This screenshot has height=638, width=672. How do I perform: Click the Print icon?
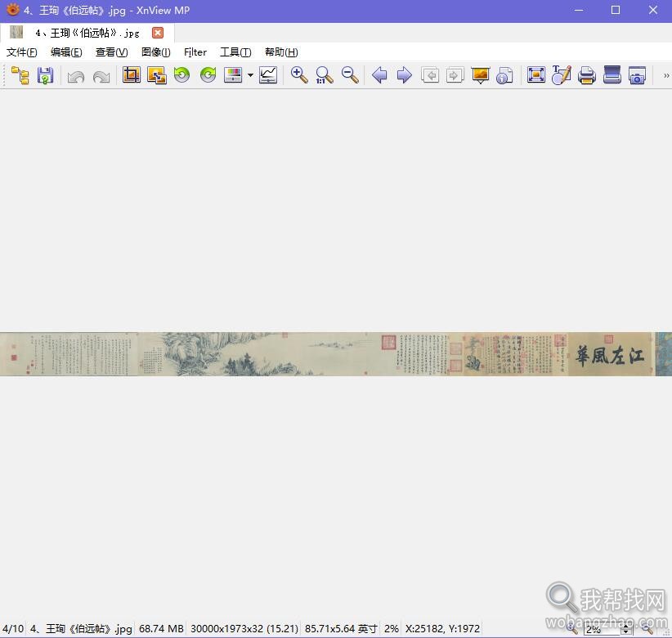pos(587,75)
